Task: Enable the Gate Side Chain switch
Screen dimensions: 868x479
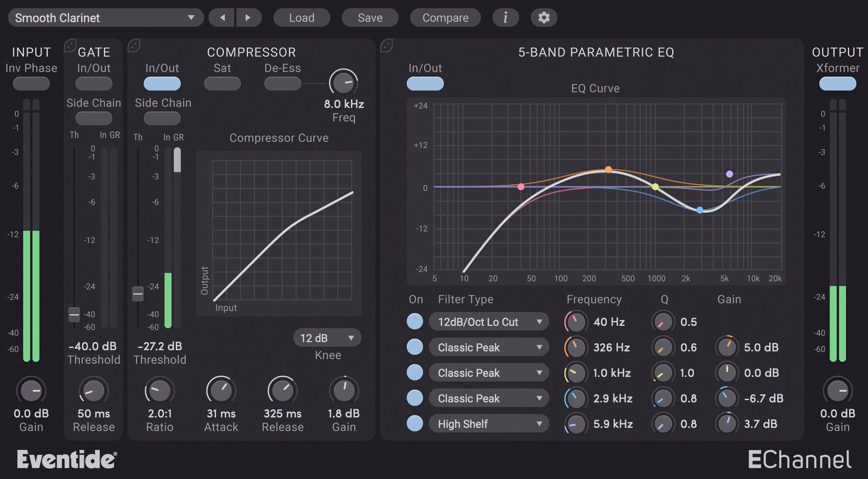Action: click(x=94, y=118)
